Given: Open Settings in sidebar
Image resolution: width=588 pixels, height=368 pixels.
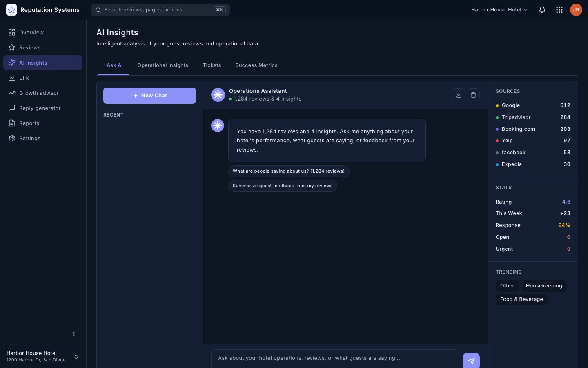Looking at the screenshot, I should click(43, 138).
